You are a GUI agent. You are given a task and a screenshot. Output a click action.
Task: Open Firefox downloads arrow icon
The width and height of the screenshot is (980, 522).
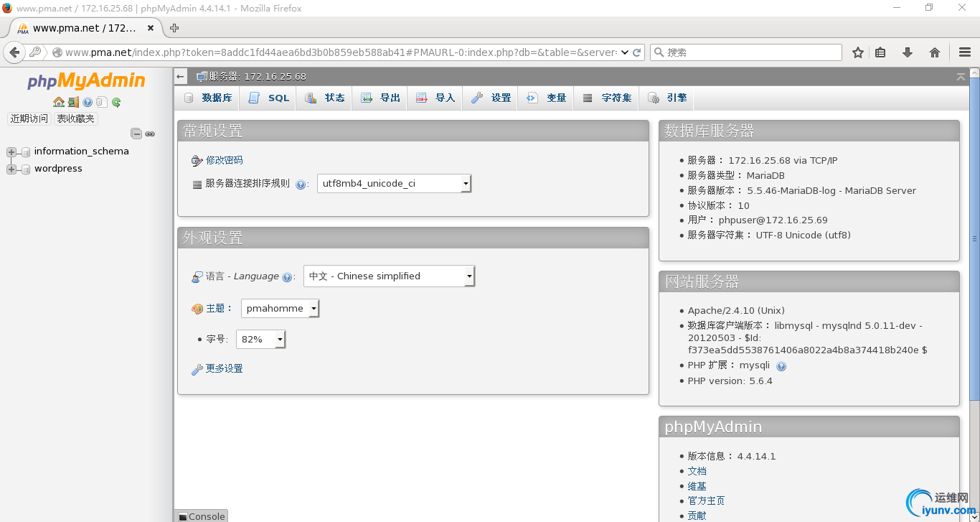click(908, 52)
